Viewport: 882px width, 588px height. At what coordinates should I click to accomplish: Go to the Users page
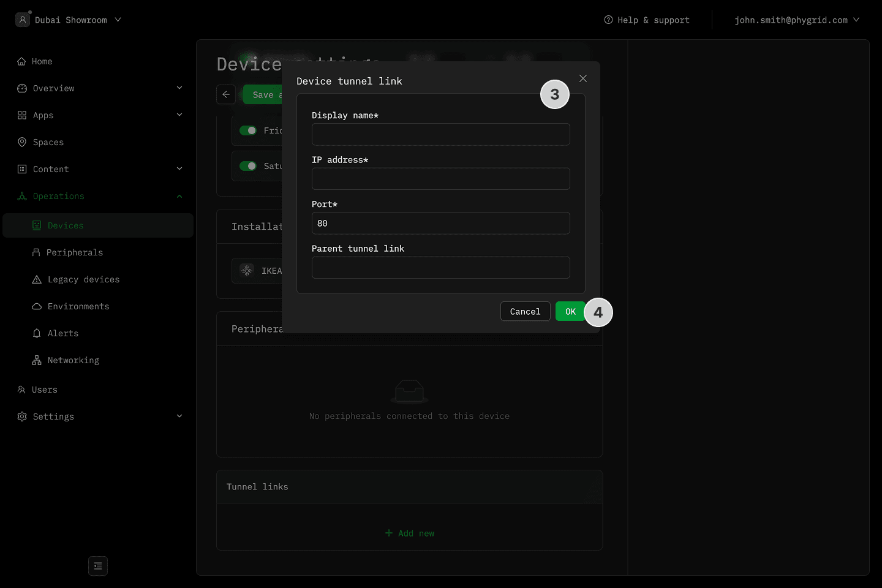[x=44, y=390]
